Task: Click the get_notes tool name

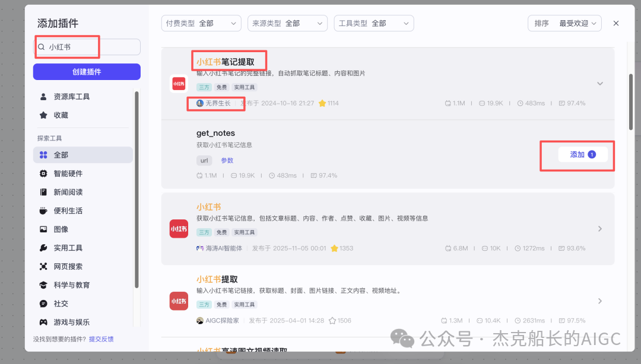Action: pos(216,133)
